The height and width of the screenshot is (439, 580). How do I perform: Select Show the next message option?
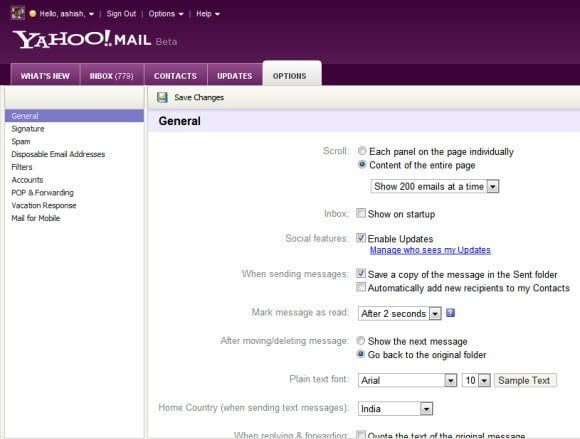[x=360, y=340]
